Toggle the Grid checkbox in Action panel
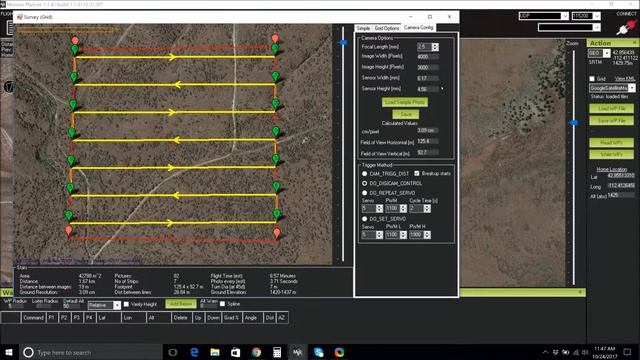Viewport: 640px width, 360px height. [592, 78]
